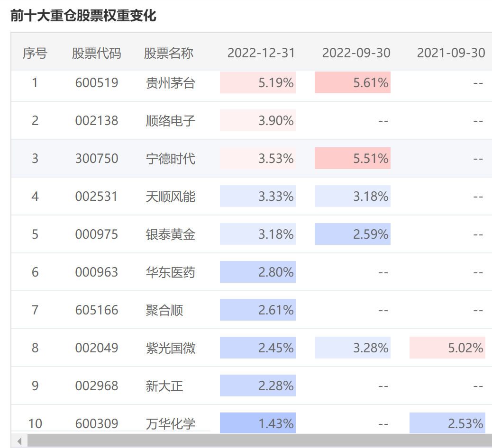
Task: Click the 5.51% weight for 宁德时代
Action: coord(352,158)
